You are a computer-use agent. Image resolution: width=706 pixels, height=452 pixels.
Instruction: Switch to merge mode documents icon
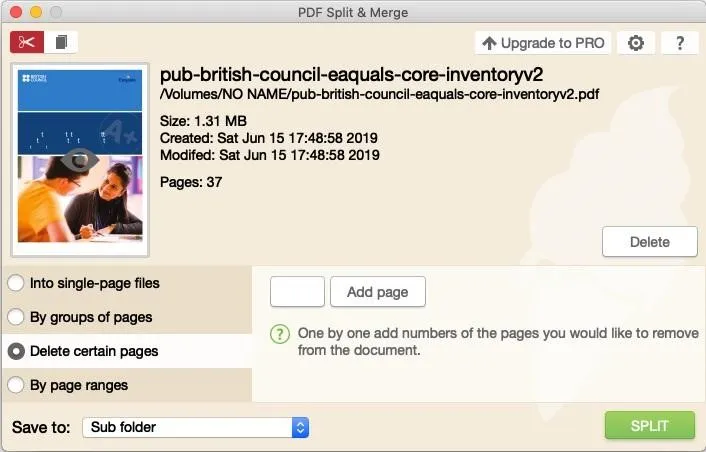click(x=61, y=42)
